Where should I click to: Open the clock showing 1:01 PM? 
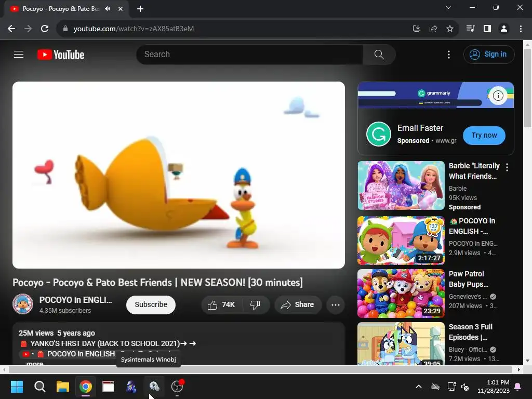click(494, 387)
